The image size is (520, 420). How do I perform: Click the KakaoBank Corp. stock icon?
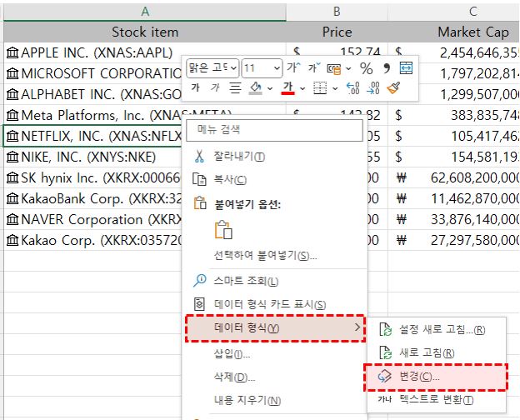pyautogui.click(x=12, y=198)
